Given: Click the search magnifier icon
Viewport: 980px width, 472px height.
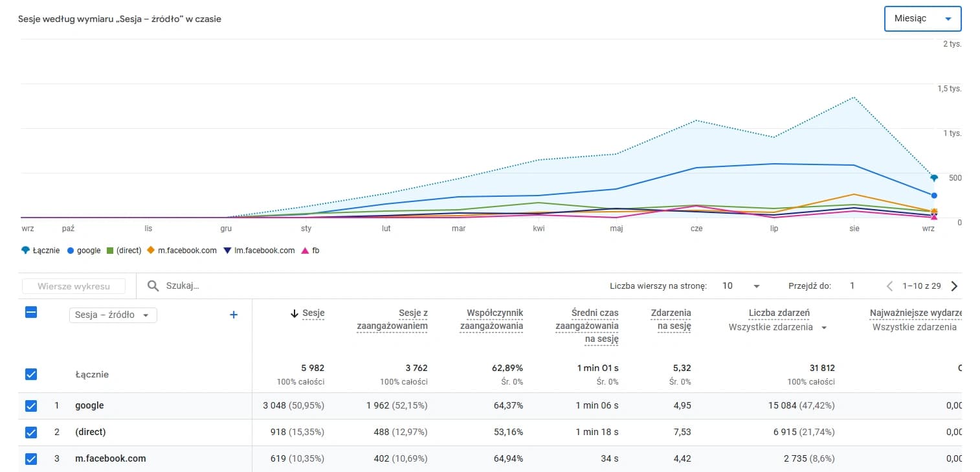Looking at the screenshot, I should (x=153, y=286).
